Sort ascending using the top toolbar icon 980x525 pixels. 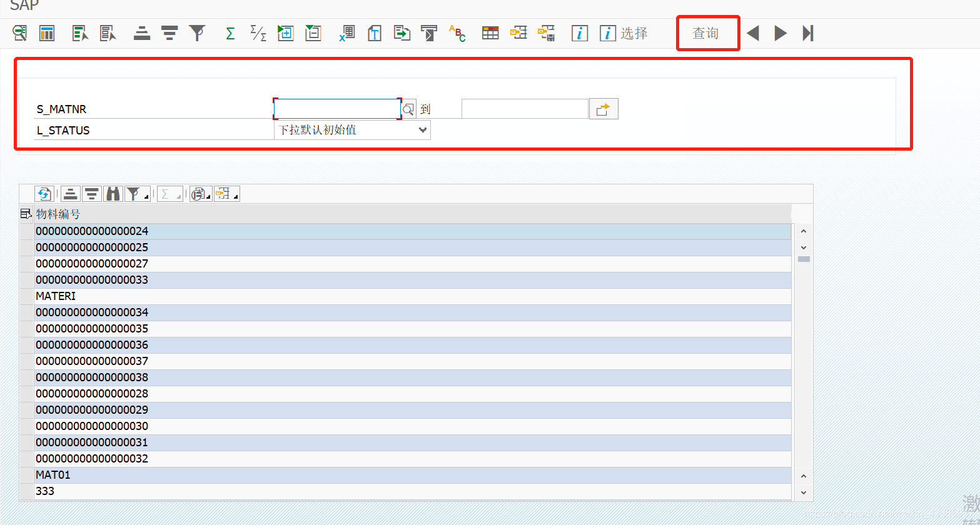click(x=142, y=33)
